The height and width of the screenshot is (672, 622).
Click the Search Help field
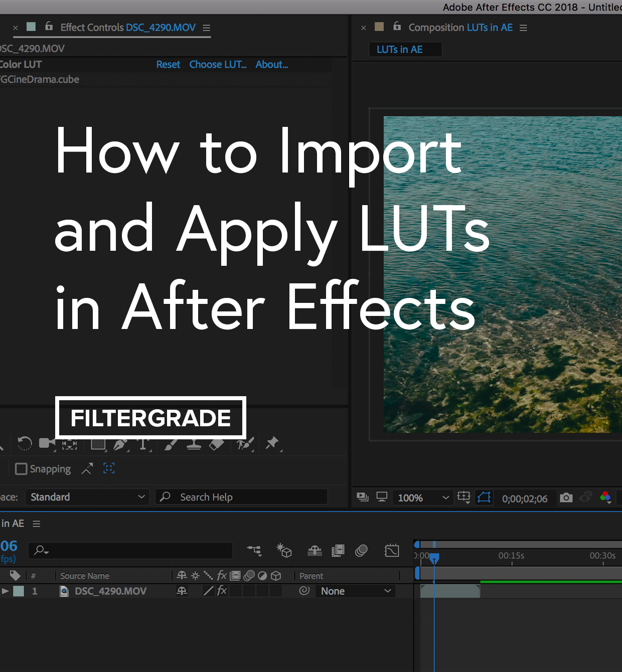[241, 497]
